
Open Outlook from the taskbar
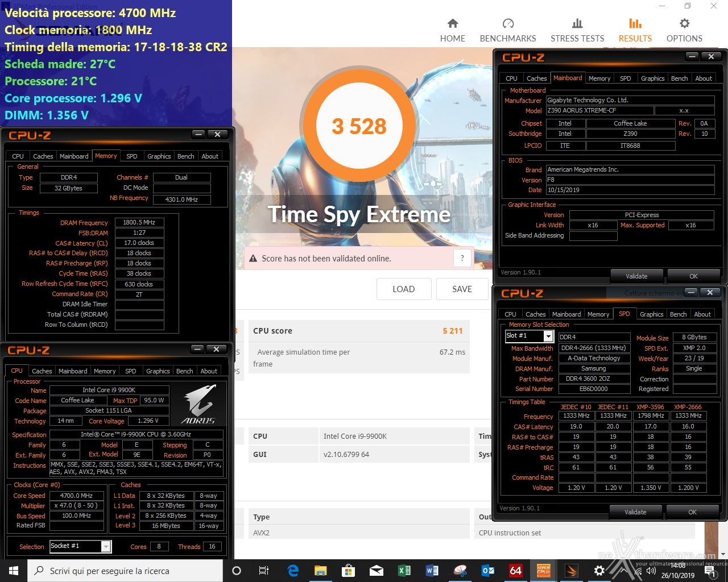pyautogui.click(x=488, y=571)
